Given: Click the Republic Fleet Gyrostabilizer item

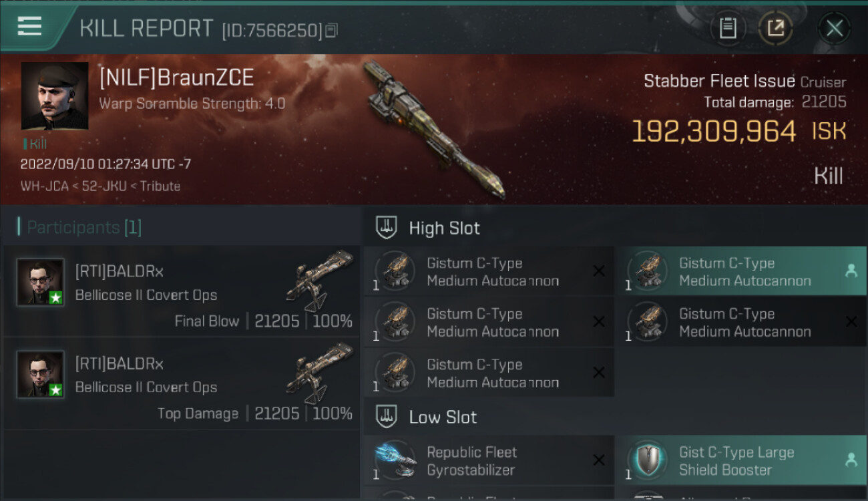Looking at the screenshot, I should (x=489, y=460).
